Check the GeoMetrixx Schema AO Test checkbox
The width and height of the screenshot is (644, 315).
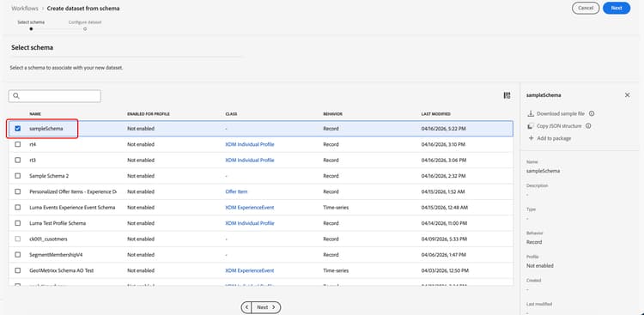[18, 270]
